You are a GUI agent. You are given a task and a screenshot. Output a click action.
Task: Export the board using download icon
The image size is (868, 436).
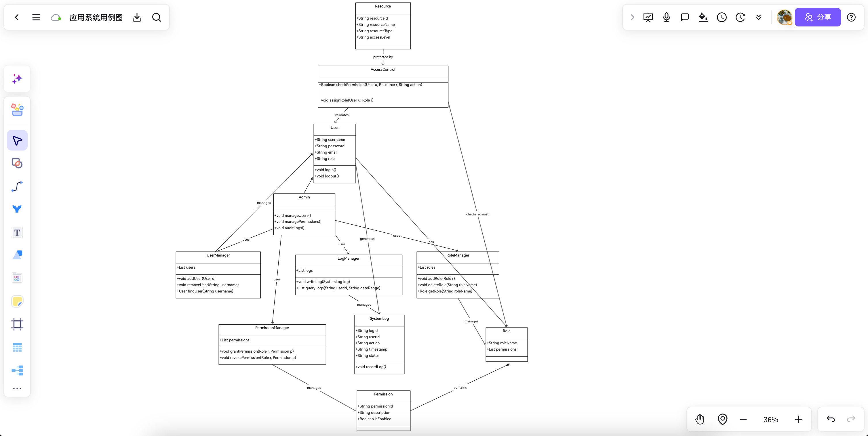coord(137,17)
